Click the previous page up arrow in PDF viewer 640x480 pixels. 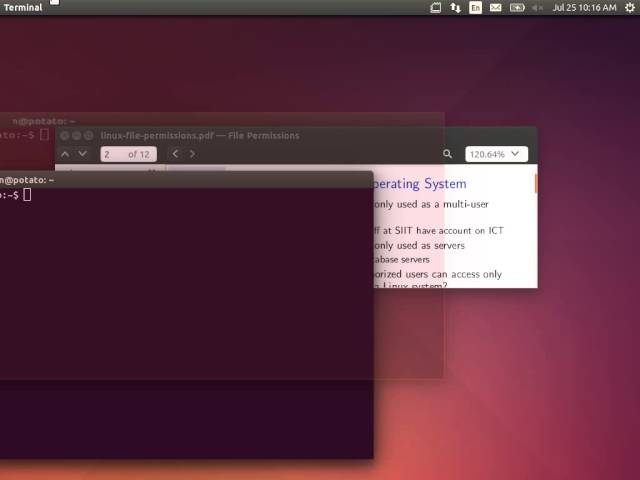(x=65, y=154)
